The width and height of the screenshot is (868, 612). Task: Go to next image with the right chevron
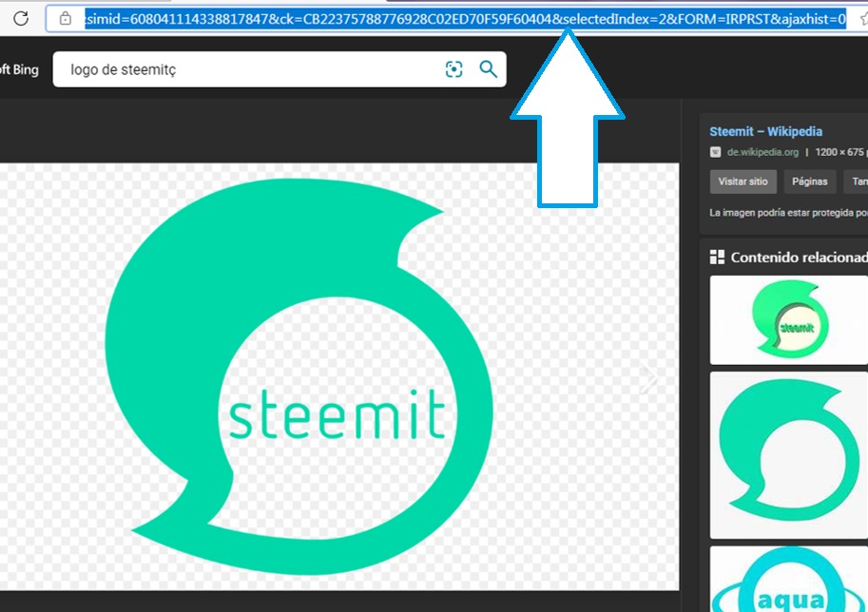click(648, 379)
